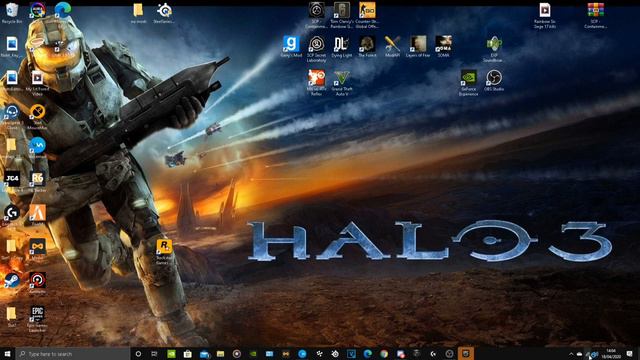Launch Rockstar Games Launcher shortcut
The image size is (640, 360).
click(164, 251)
